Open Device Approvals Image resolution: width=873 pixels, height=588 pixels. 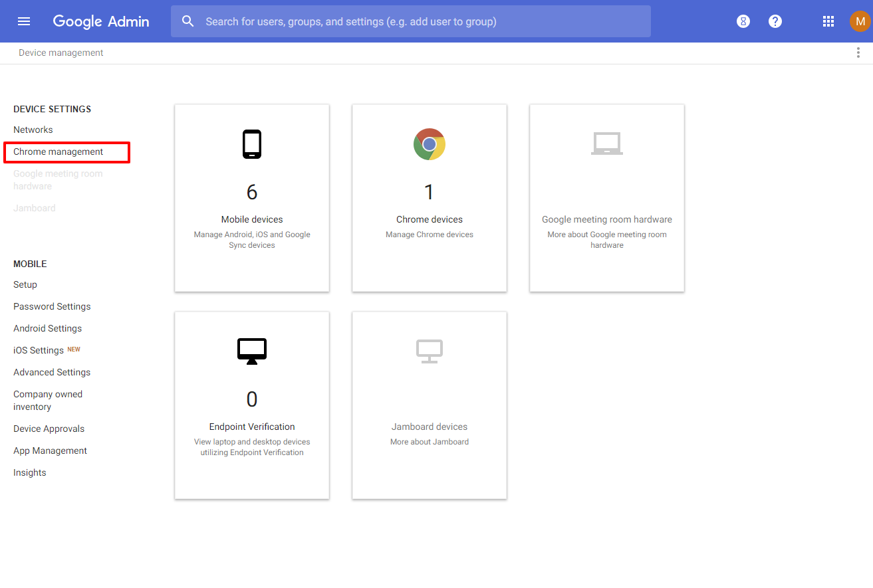point(49,429)
